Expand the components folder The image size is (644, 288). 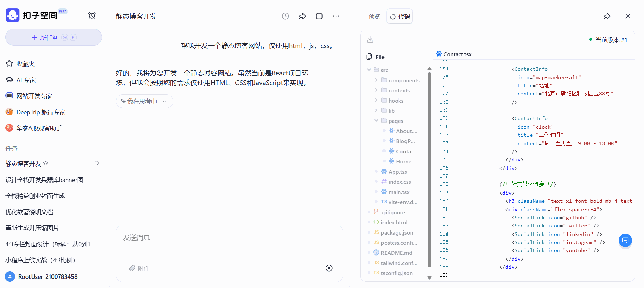pos(376,80)
